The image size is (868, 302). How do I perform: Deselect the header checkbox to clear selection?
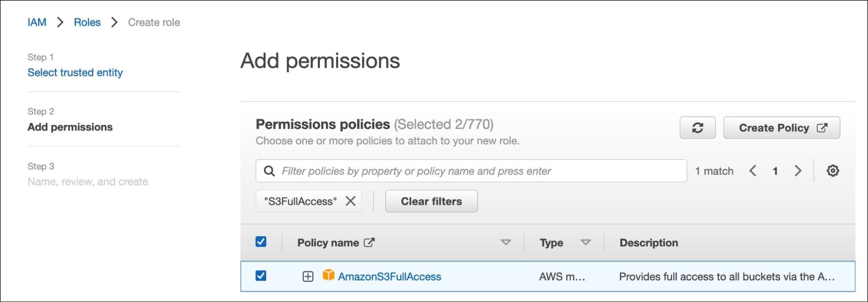pos(261,242)
